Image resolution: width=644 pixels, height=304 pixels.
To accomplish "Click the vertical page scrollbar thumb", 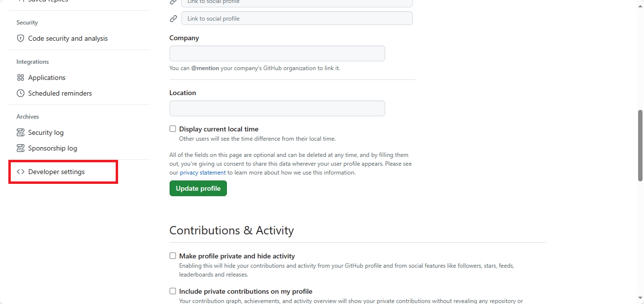I will 640,146.
